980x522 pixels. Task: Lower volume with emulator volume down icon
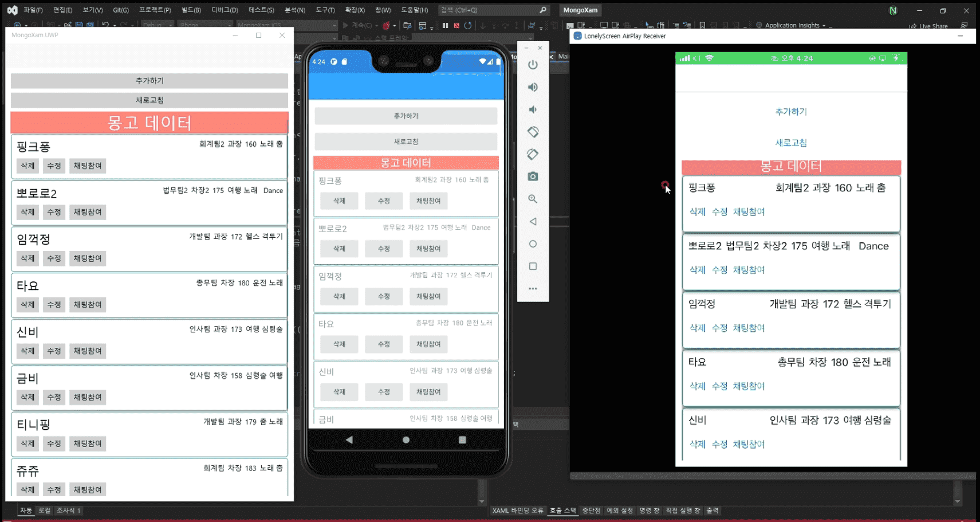pos(533,109)
